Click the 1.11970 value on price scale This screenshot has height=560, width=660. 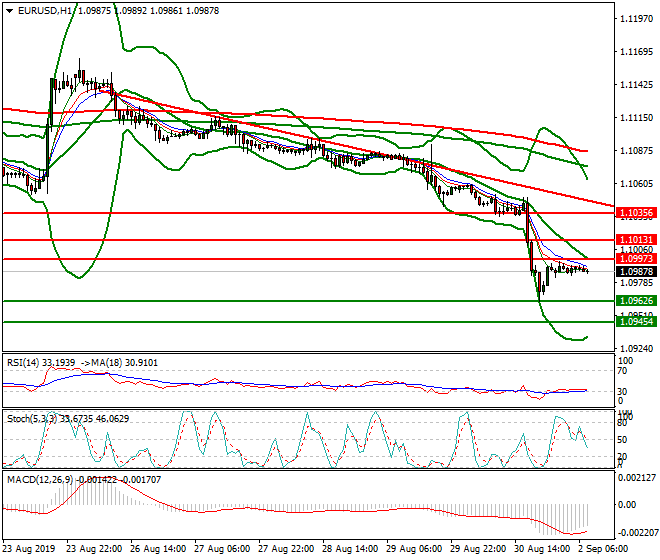point(636,18)
